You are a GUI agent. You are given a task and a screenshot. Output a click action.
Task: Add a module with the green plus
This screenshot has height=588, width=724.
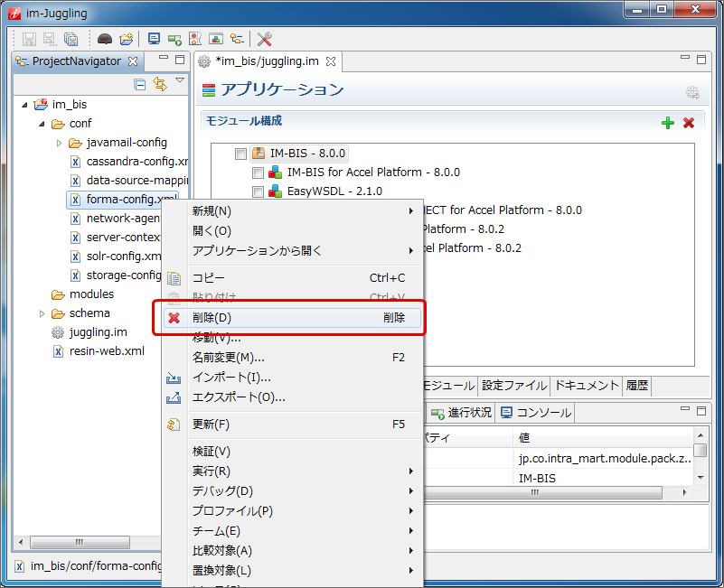click(668, 123)
